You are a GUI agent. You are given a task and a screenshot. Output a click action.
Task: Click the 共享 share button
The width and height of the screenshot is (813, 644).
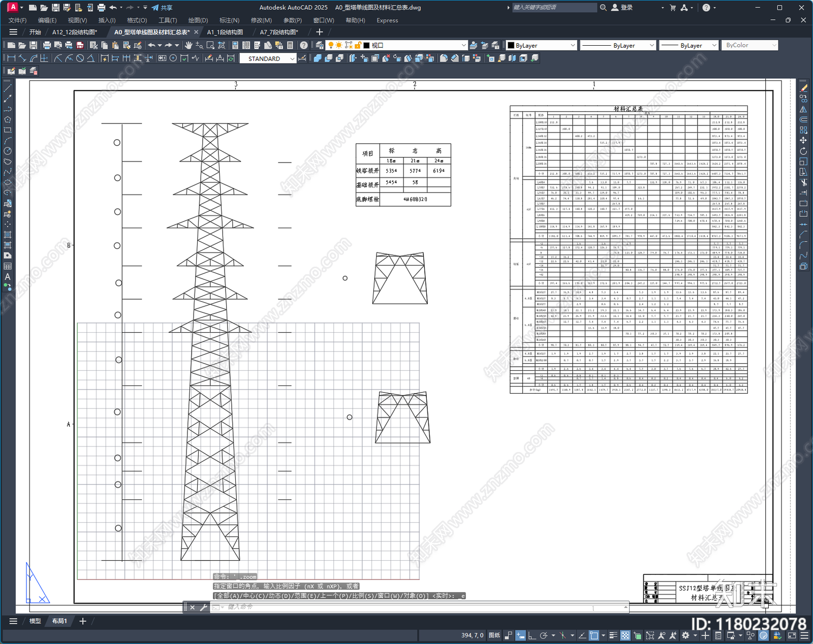(x=162, y=8)
